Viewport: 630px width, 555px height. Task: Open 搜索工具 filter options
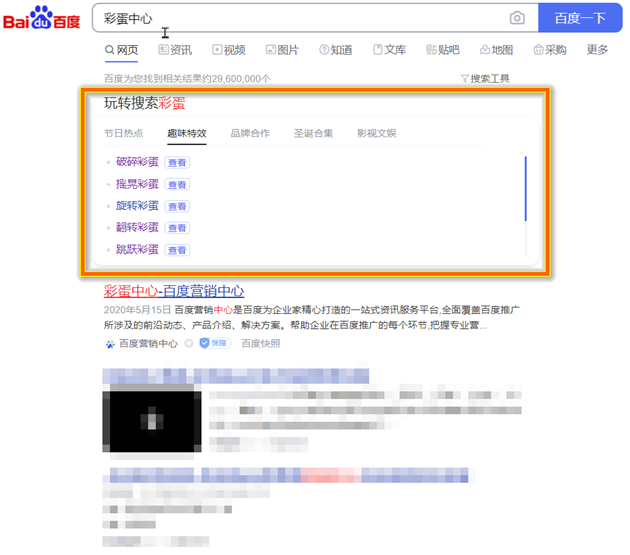[x=485, y=79]
